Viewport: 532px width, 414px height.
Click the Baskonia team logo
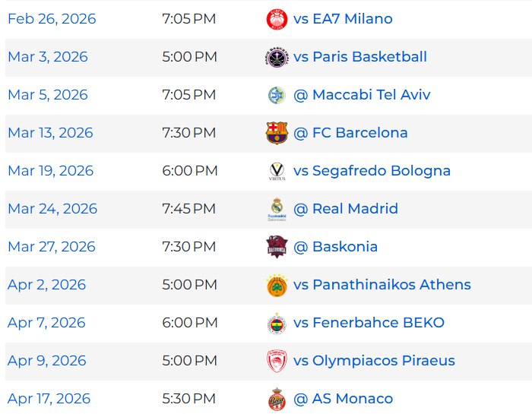[x=277, y=247]
